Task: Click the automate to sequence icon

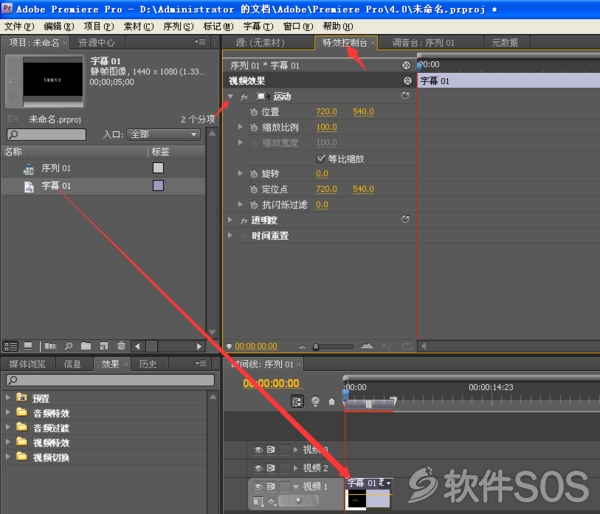Action: 50,346
